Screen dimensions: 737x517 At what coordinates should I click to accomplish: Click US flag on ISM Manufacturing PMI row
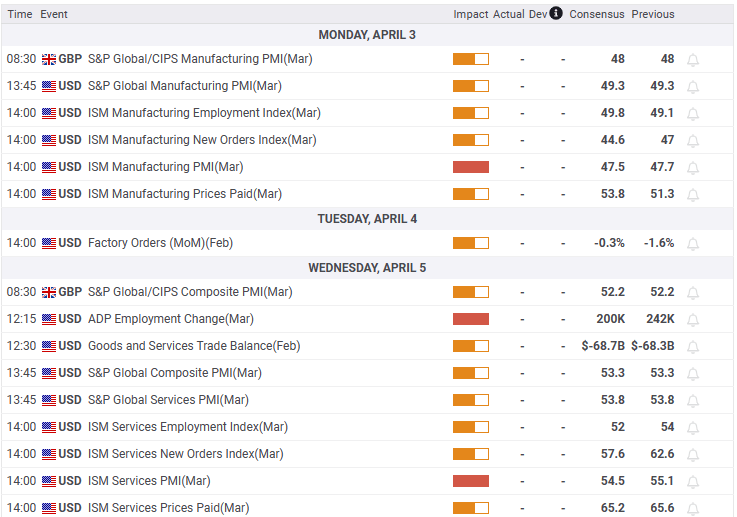click(x=49, y=167)
